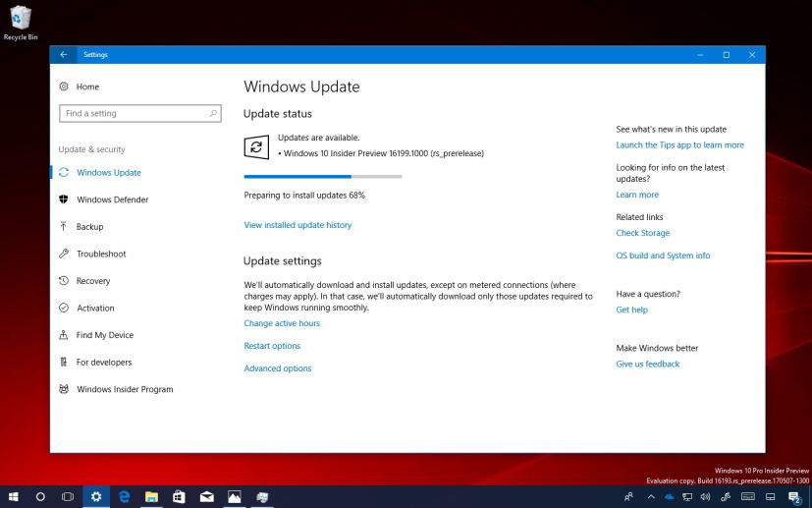Image resolution: width=812 pixels, height=508 pixels.
Task: Open the Photos app from the taskbar
Action: tap(234, 497)
